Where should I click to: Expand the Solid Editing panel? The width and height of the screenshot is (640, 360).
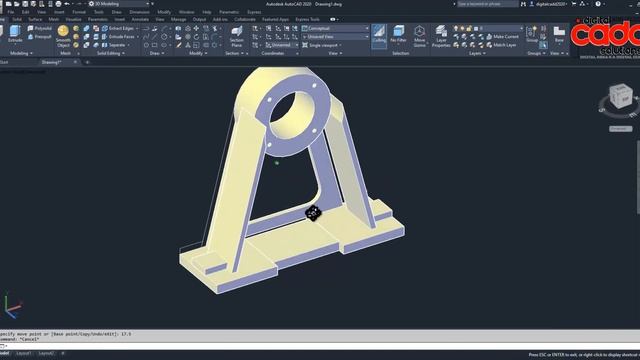pyautogui.click(x=111, y=53)
